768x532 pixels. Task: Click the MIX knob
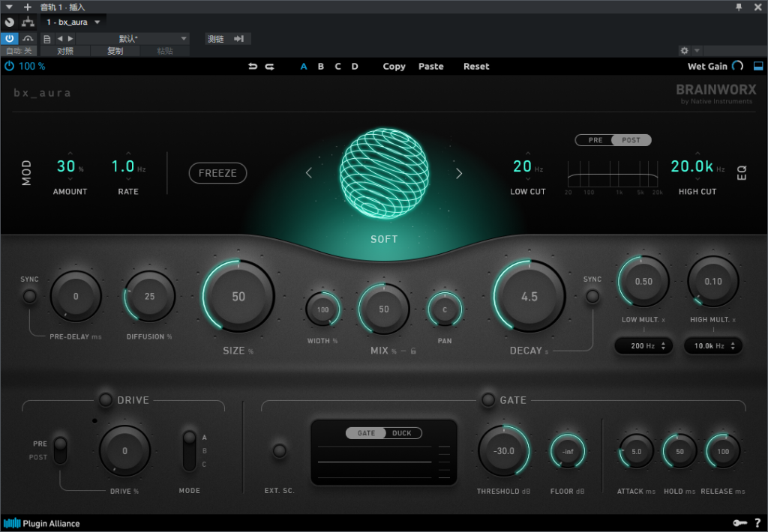pyautogui.click(x=384, y=309)
